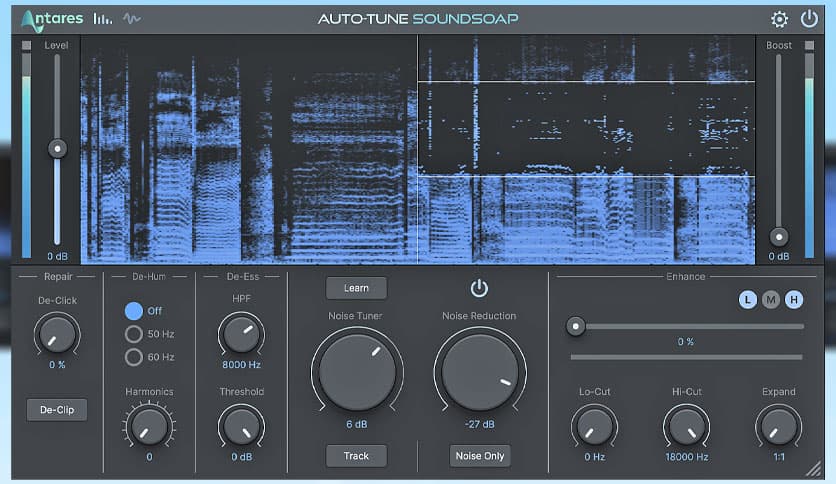Click the Expand knob

[779, 426]
